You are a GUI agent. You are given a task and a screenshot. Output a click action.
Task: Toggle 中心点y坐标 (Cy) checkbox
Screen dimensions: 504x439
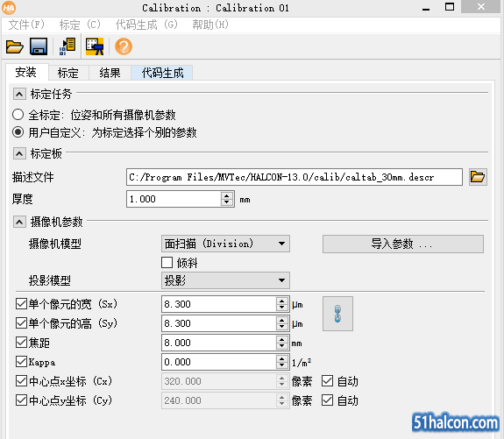tap(21, 400)
